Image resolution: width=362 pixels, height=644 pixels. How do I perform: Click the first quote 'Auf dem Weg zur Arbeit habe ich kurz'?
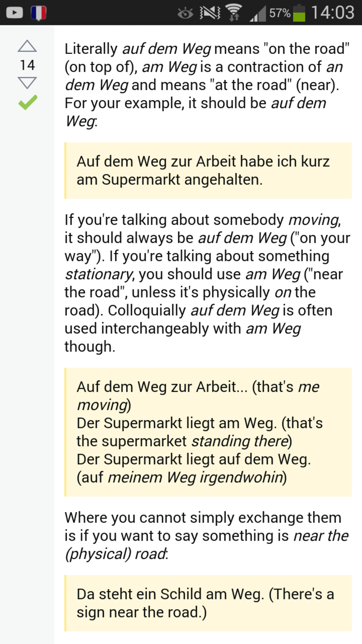point(203,162)
